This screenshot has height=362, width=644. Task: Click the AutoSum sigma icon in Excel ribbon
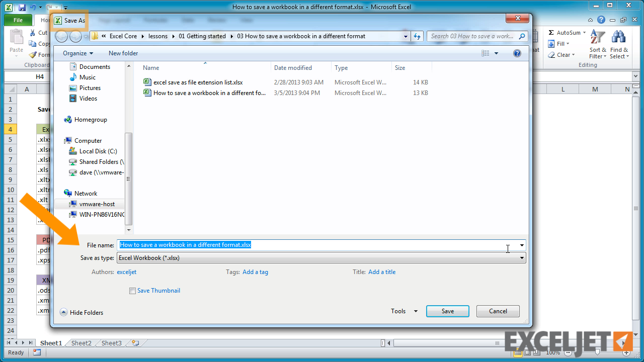pos(551,33)
